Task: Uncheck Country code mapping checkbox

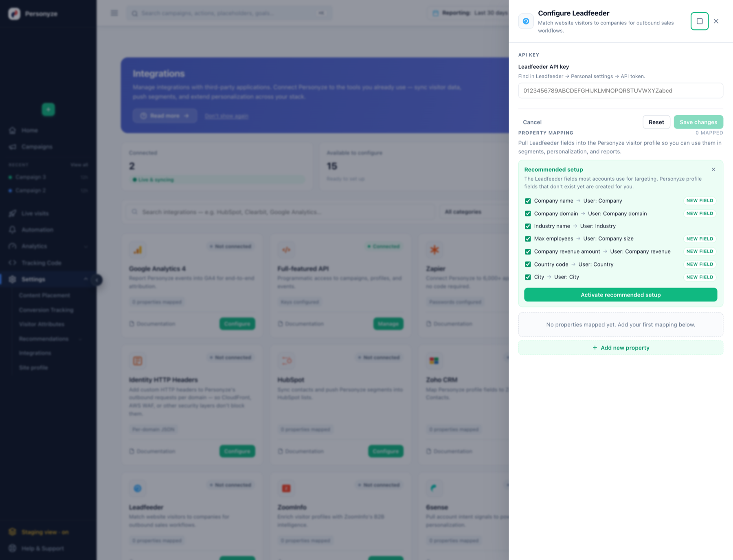Action: coord(528,264)
